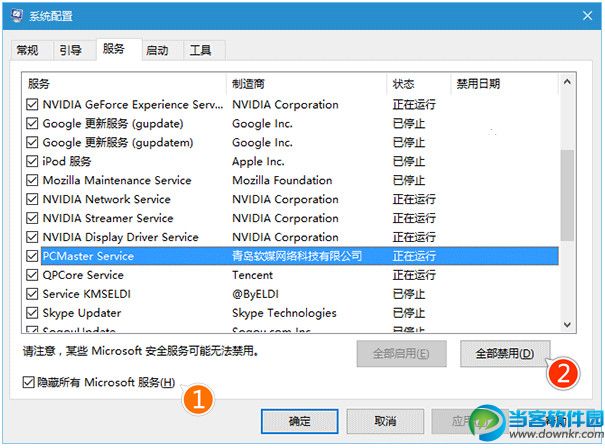Sort by the 制造商 column header
605x448 pixels.
click(x=306, y=84)
